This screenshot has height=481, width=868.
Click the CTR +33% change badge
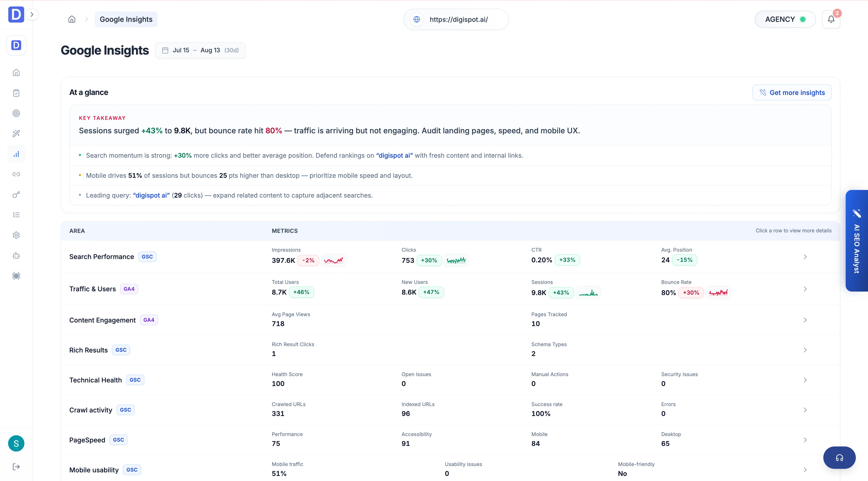[567, 260]
